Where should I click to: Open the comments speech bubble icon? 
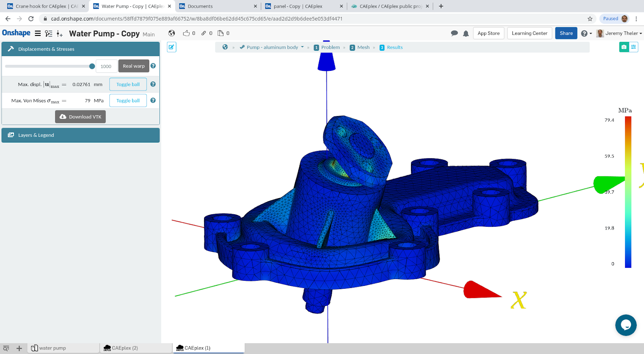click(454, 33)
